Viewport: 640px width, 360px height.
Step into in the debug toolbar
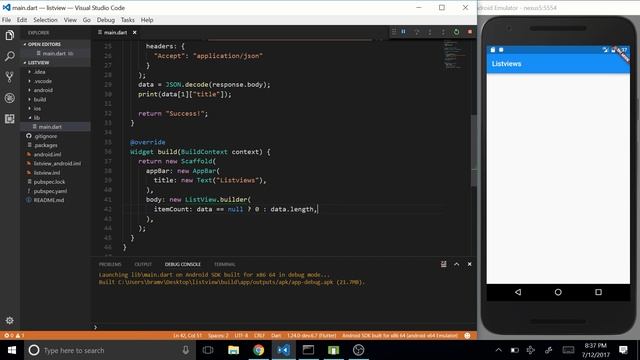pyautogui.click(x=430, y=32)
